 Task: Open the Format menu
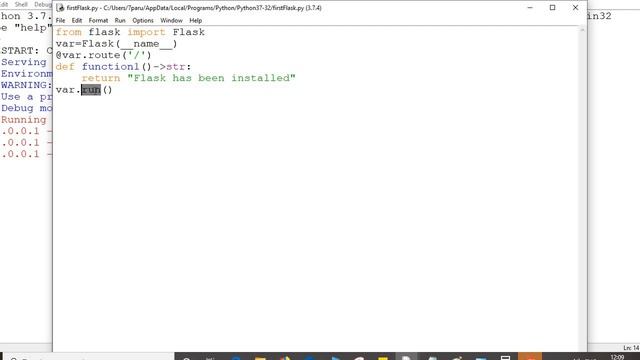[x=98, y=20]
